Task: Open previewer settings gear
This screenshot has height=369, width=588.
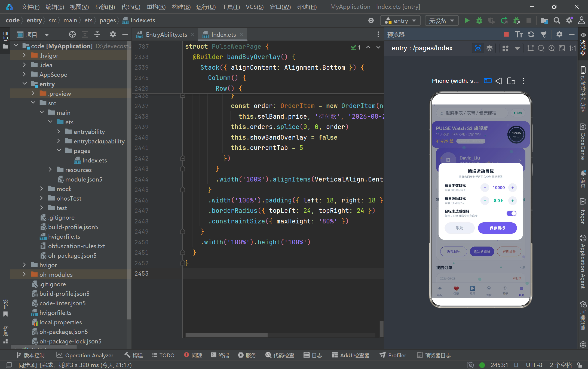Action: tap(559, 34)
